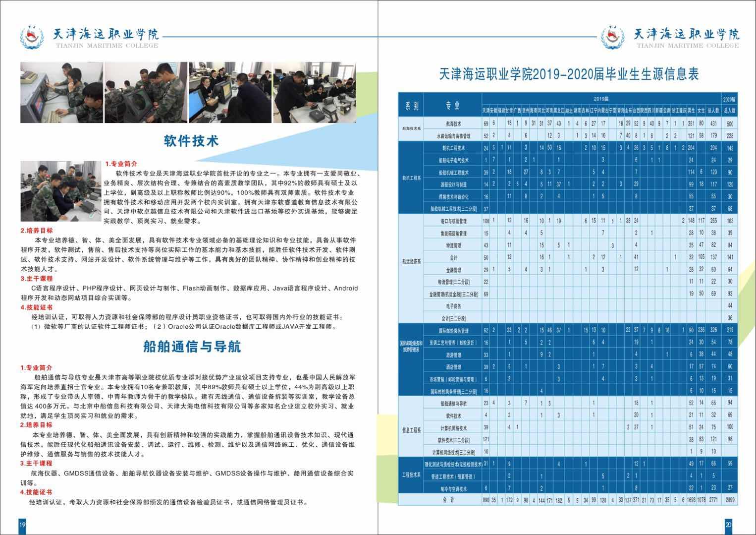Select the graduate source table title

[x=569, y=74]
